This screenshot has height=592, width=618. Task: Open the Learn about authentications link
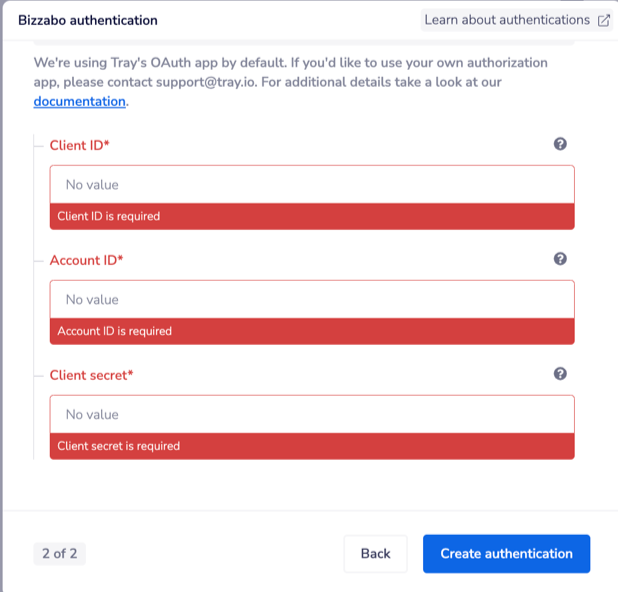tap(507, 20)
